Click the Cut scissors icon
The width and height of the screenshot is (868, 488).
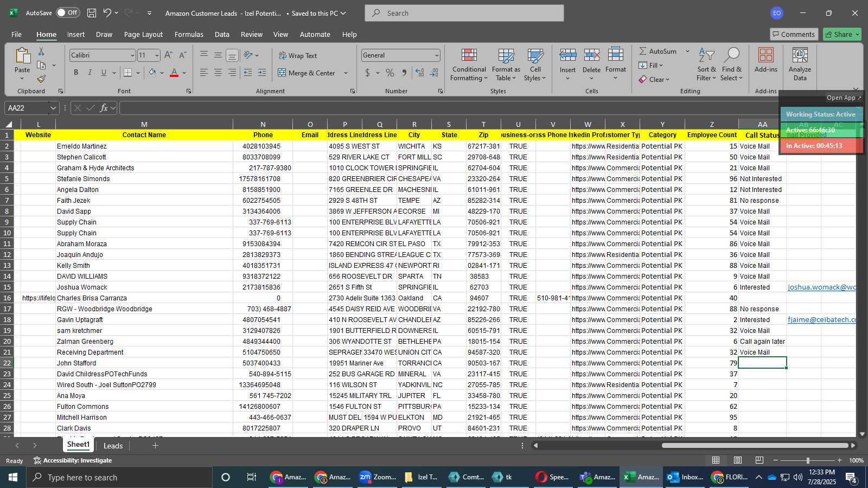(41, 51)
